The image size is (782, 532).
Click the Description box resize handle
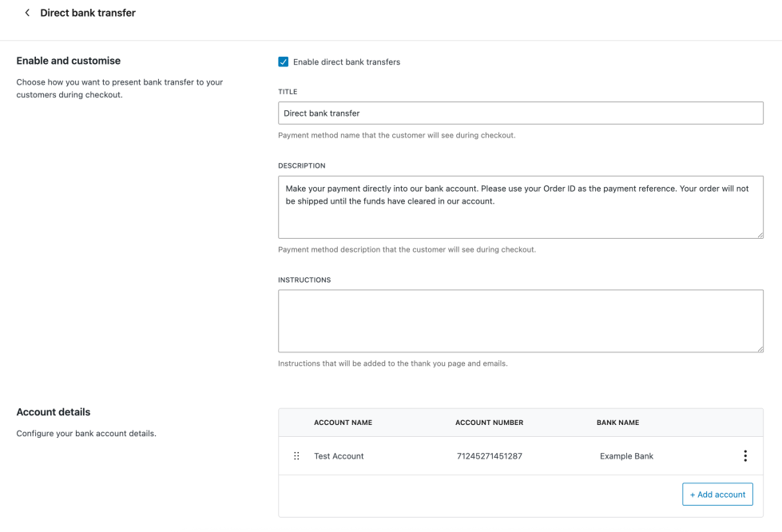point(760,235)
